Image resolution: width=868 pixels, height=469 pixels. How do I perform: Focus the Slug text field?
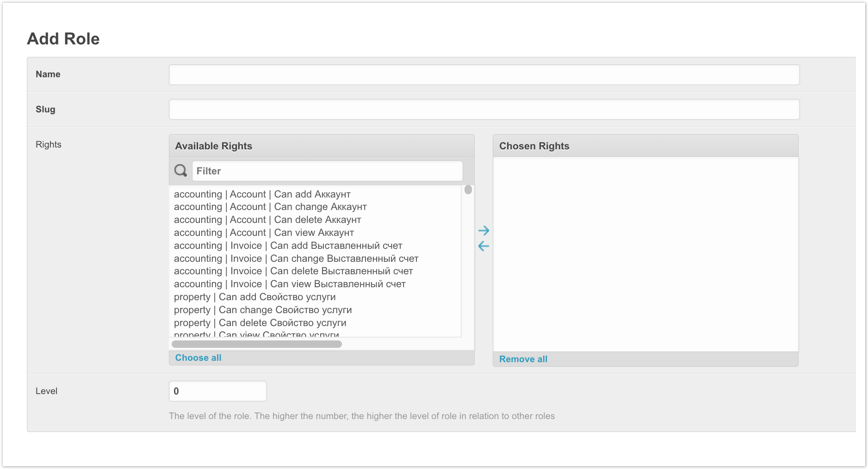coord(484,110)
